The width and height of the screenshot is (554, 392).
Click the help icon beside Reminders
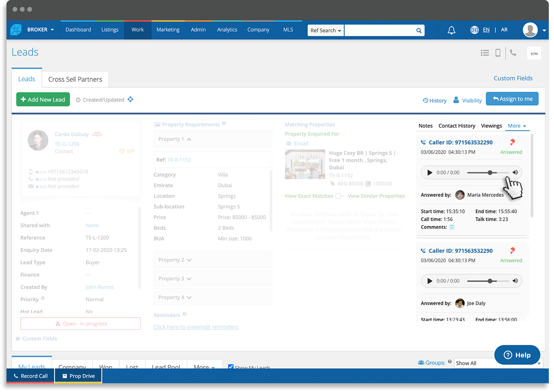[x=185, y=314]
